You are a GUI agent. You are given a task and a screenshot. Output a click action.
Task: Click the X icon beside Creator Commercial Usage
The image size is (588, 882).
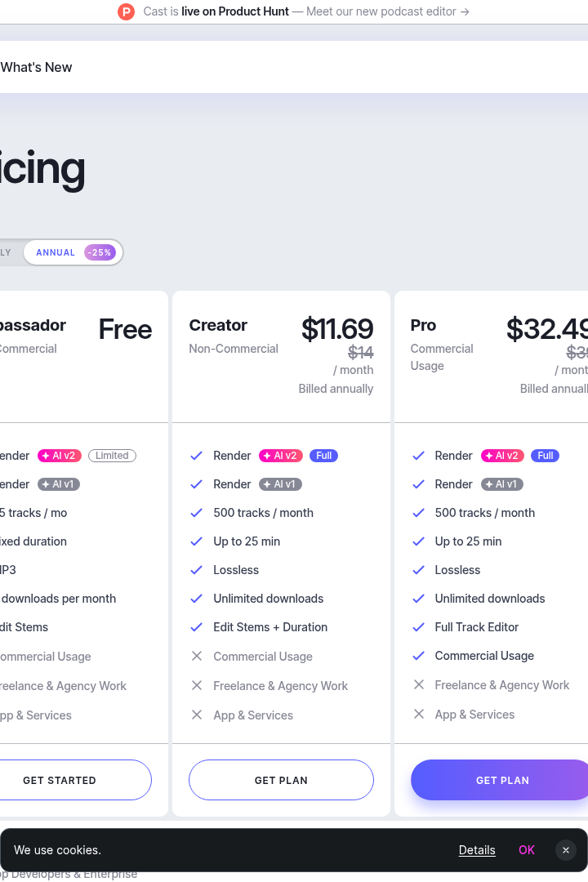click(196, 656)
